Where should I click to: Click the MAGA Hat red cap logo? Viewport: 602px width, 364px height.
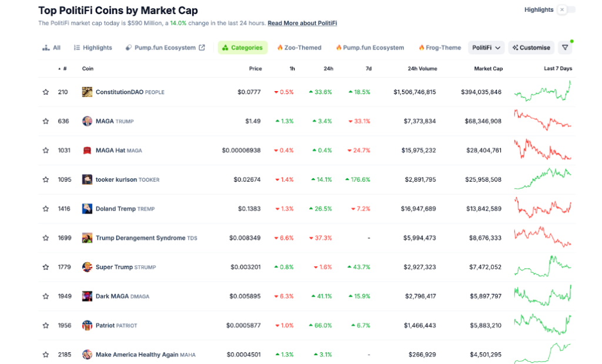point(87,151)
